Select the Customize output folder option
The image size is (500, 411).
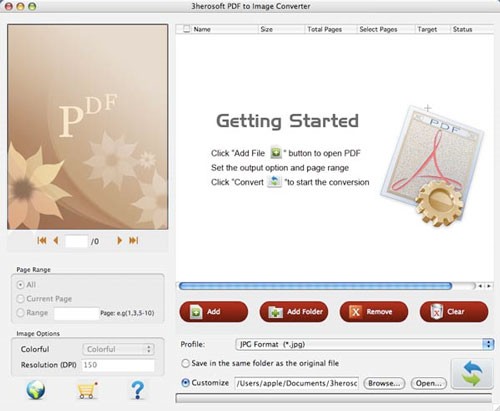click(x=185, y=383)
